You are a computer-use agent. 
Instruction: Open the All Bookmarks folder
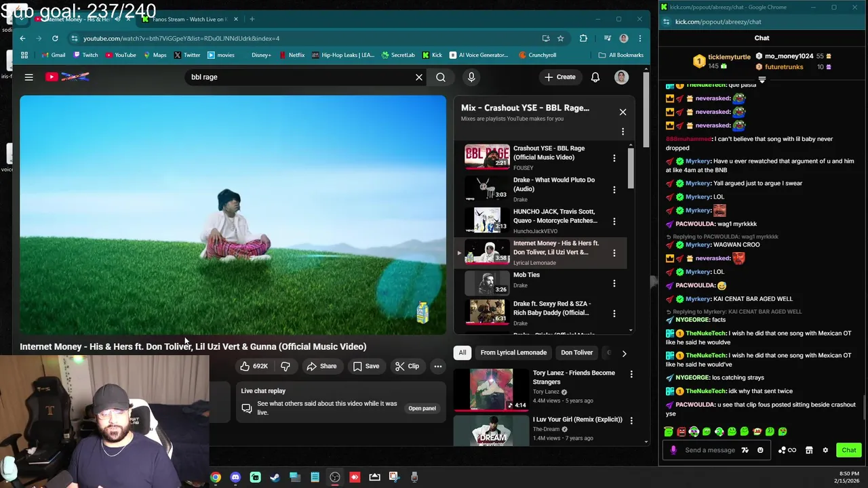[x=620, y=55]
